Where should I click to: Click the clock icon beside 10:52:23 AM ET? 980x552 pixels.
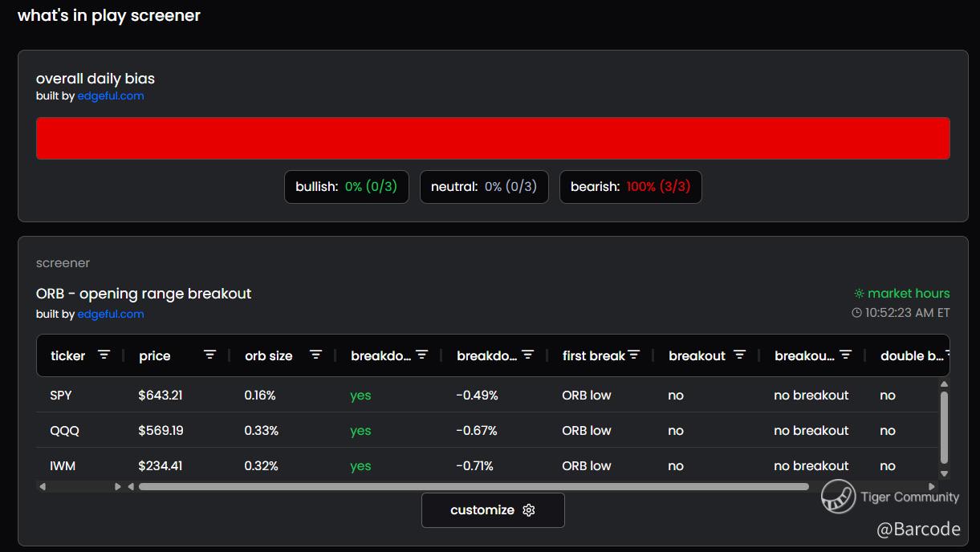[x=856, y=313]
